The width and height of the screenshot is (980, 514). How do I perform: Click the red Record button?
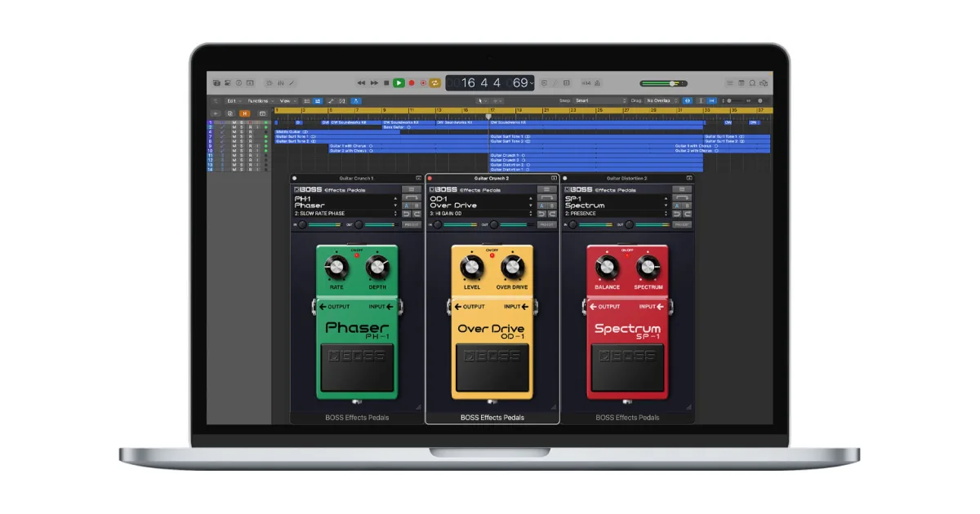412,83
